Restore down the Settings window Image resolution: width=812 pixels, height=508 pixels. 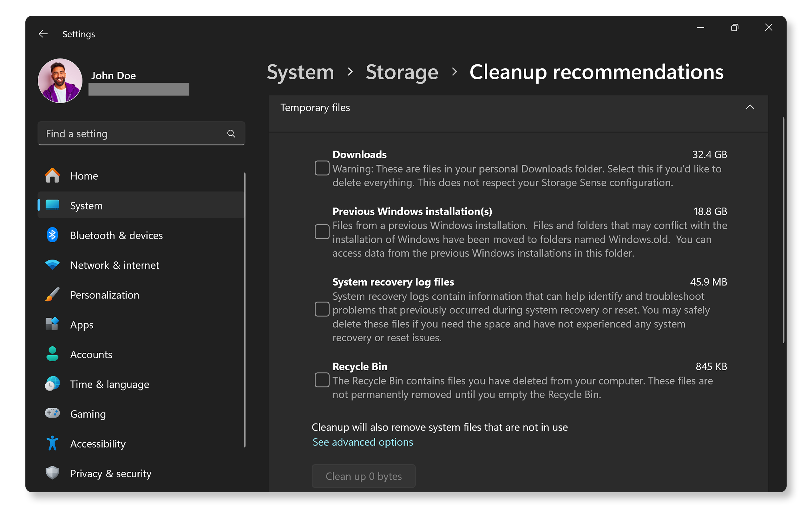(x=735, y=28)
